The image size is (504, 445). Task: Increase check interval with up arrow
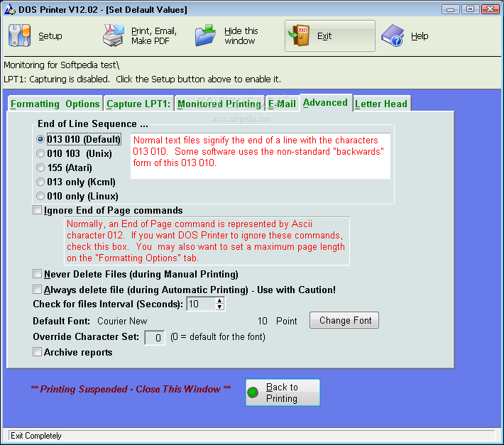219,301
